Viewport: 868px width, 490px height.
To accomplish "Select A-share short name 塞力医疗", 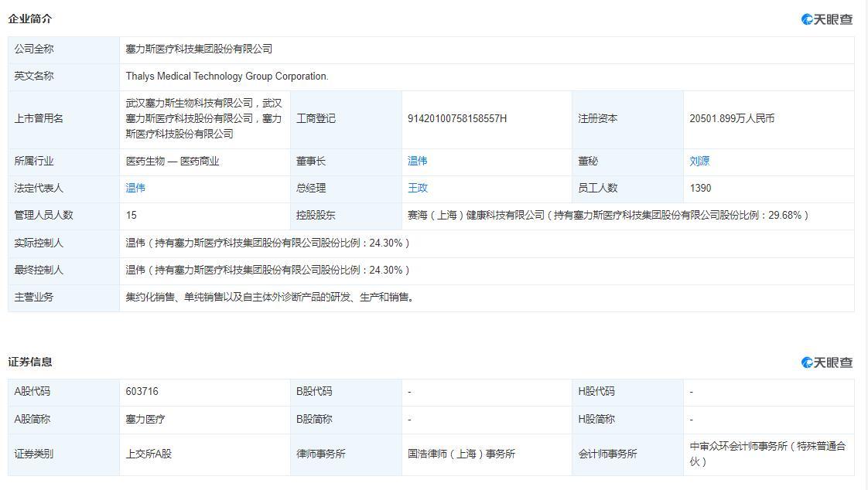I will [x=145, y=419].
